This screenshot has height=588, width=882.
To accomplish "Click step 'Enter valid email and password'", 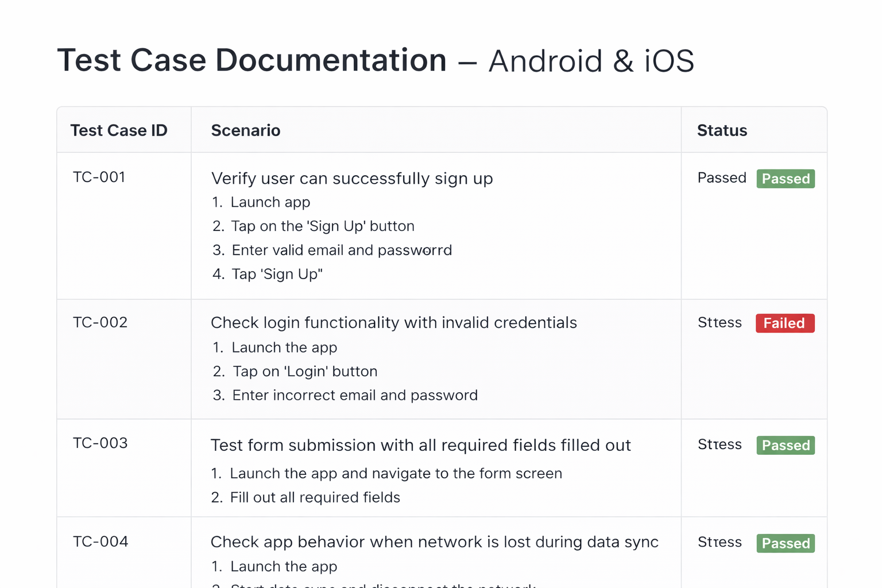I will point(342,250).
